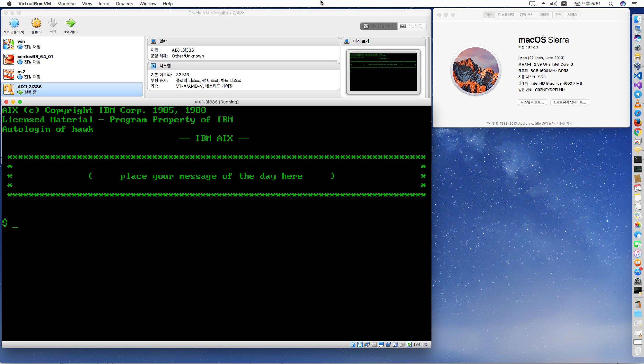Screen dimensions: 644x364
Task: Click the New VM (새로 만들기) toolbar icon
Action: pyautogui.click(x=14, y=23)
